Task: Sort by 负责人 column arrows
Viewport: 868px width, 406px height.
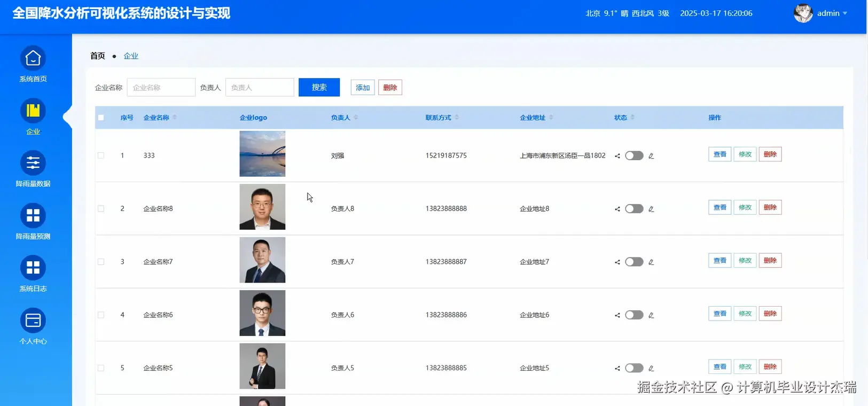Action: pos(356,118)
